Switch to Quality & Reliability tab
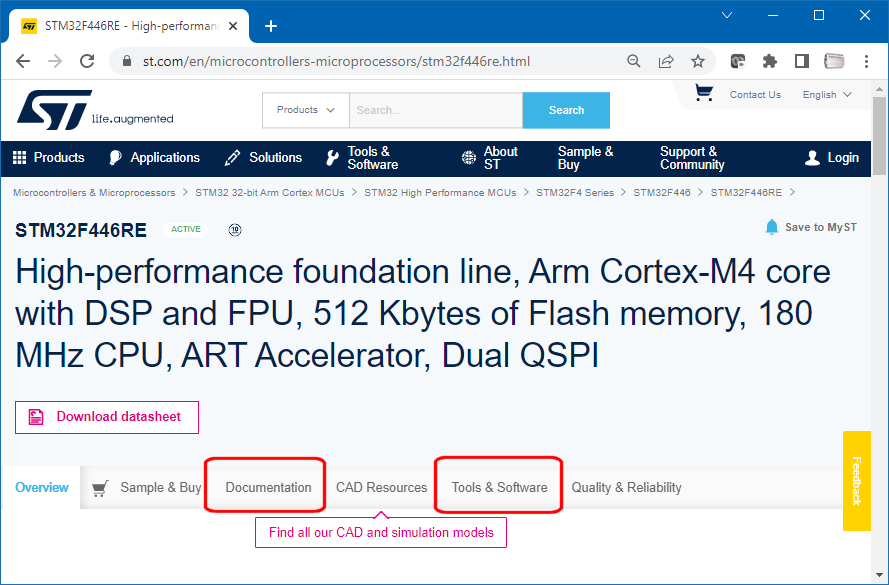Screen dimensions: 889x585 (x=626, y=488)
